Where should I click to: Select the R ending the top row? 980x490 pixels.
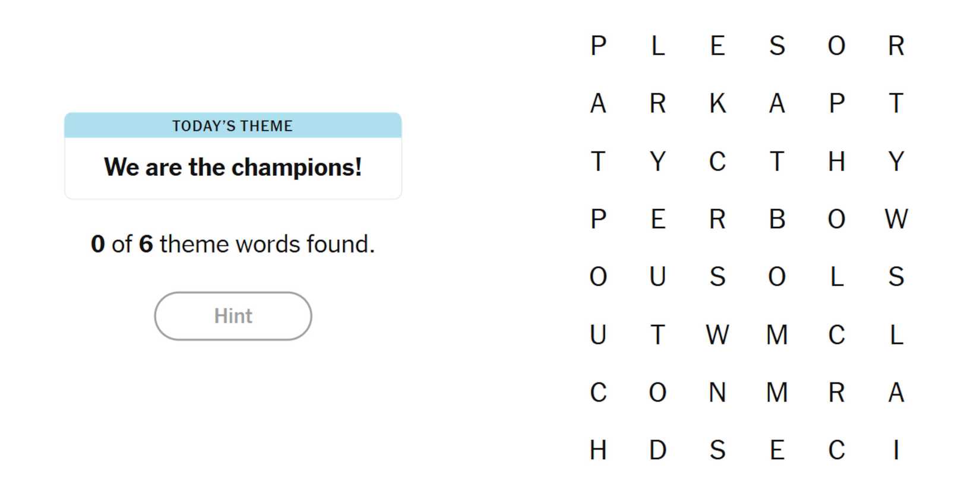click(896, 46)
